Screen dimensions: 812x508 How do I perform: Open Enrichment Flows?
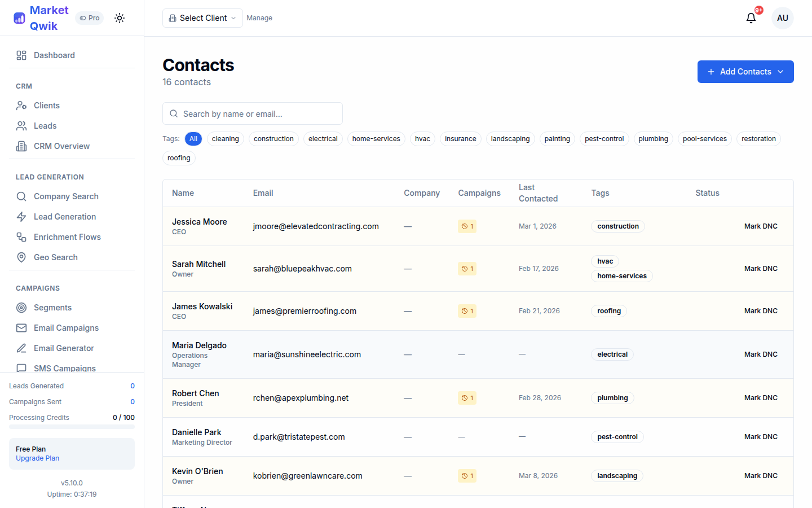click(67, 237)
